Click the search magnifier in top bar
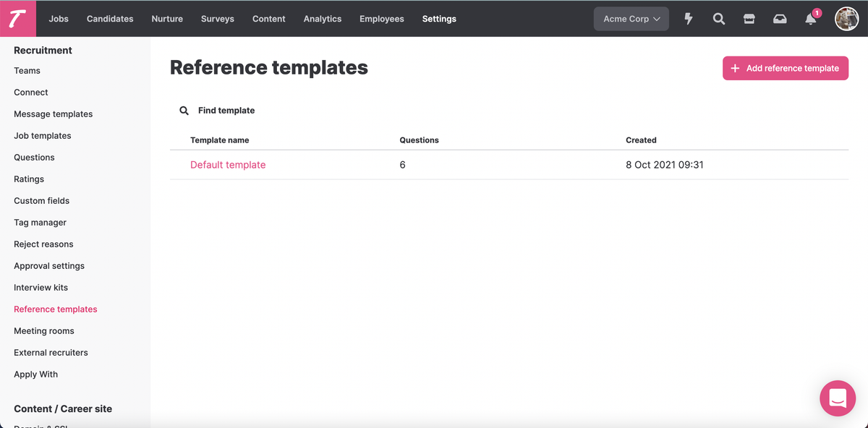Image resolution: width=868 pixels, height=428 pixels. pos(719,19)
